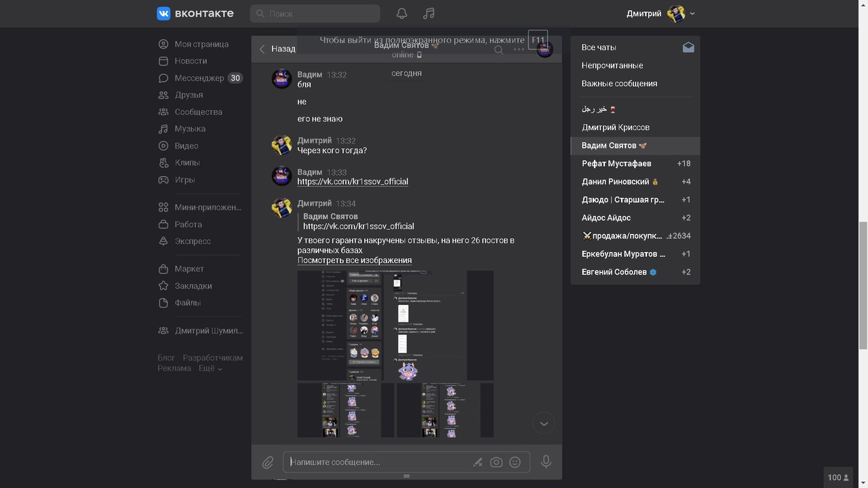Open the emoji smiley picker
868x488 pixels.
click(515, 462)
